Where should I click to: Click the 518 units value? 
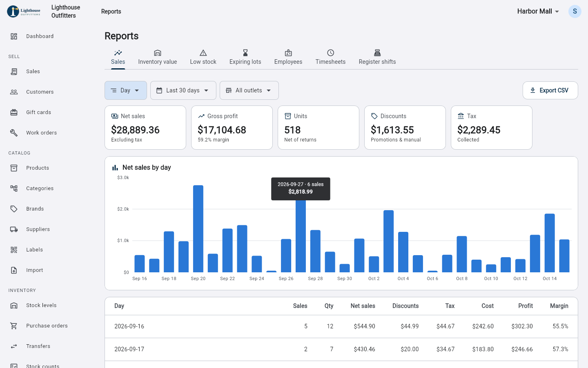[292, 130]
